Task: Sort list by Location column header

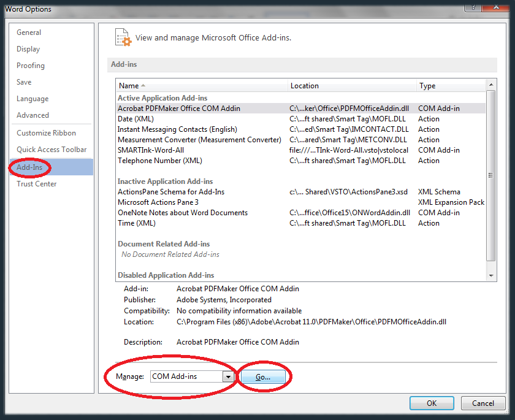Action: 305,86
